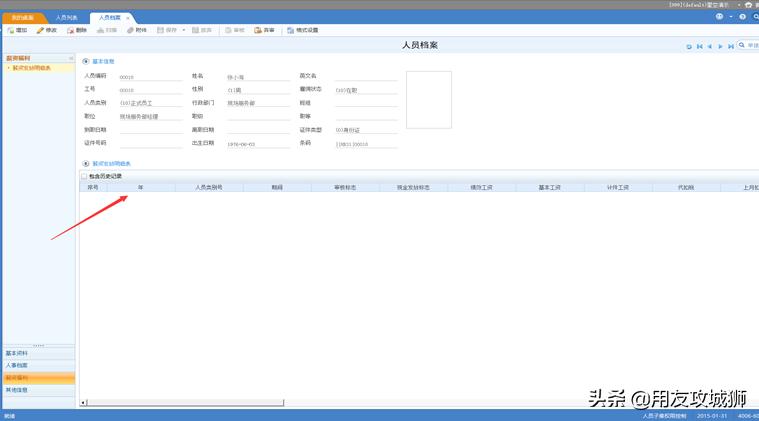759x421 pixels.
Task: Collapse the left 薪资福利 panel with the double-arrow
Action: [x=71, y=58]
